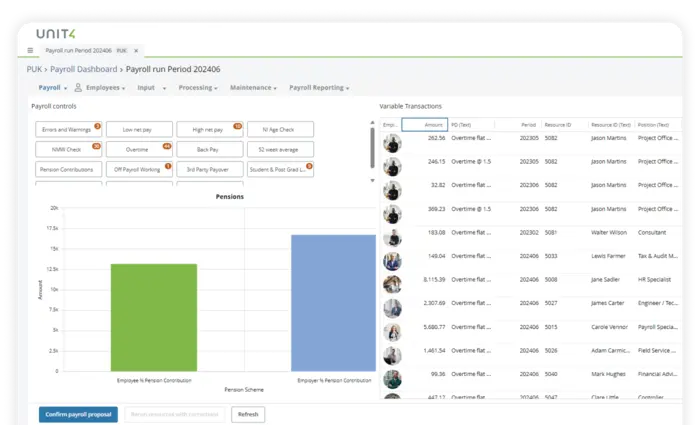Open the Maintenance menu
This screenshot has width=700, height=425.
(253, 88)
